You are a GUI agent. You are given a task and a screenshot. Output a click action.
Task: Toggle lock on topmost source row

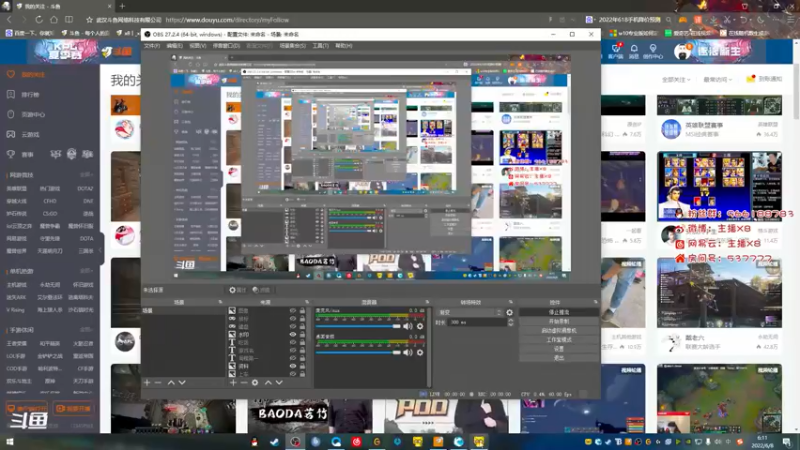pyautogui.click(x=302, y=310)
